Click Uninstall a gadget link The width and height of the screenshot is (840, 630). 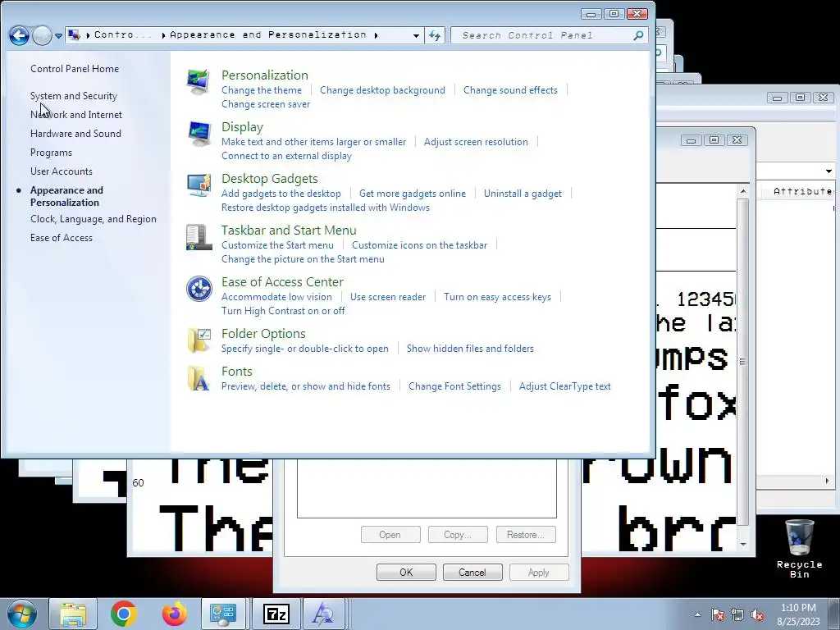coord(523,194)
